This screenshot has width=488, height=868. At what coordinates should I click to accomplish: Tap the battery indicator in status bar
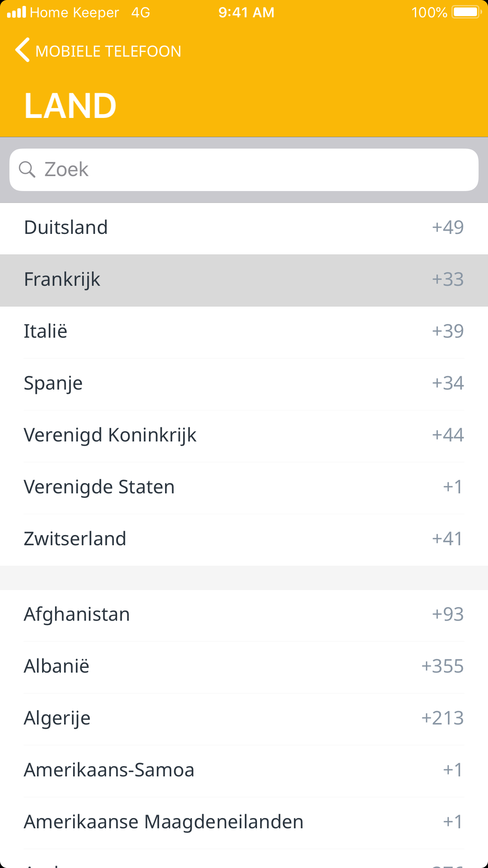pos(466,12)
